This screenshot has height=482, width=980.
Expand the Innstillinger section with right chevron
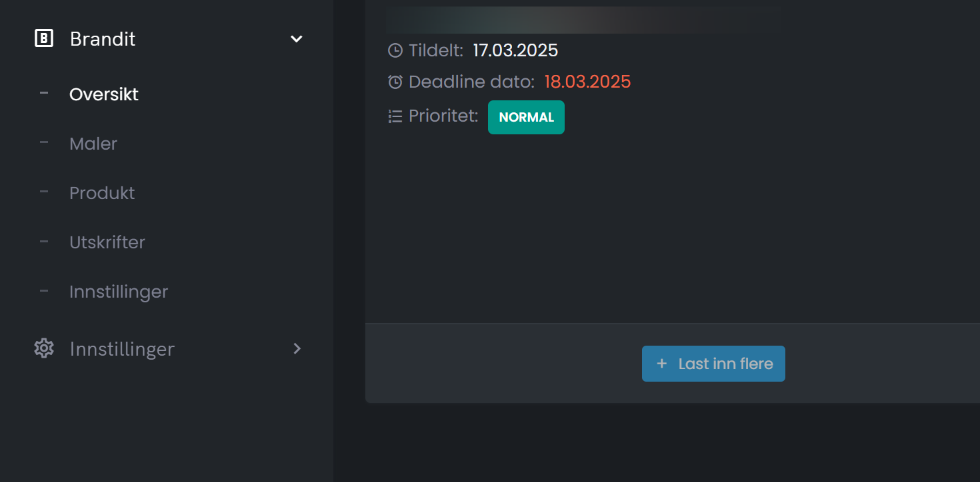click(x=296, y=349)
